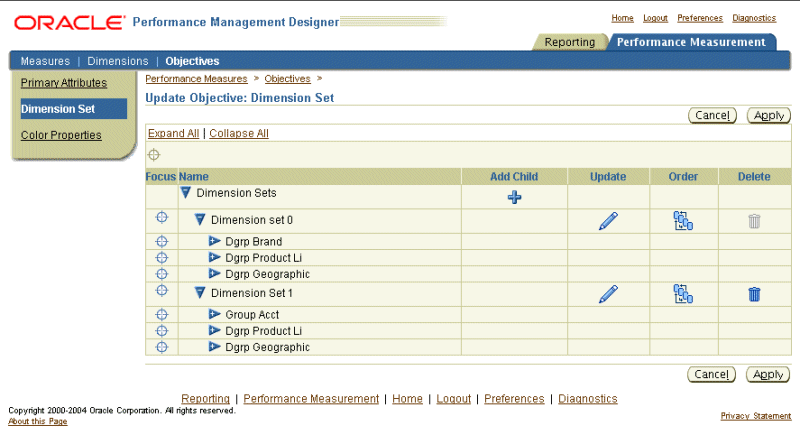Click the Add Child plus icon for Dimension Sets
Viewport: 800px width, 435px height.
[x=514, y=197]
